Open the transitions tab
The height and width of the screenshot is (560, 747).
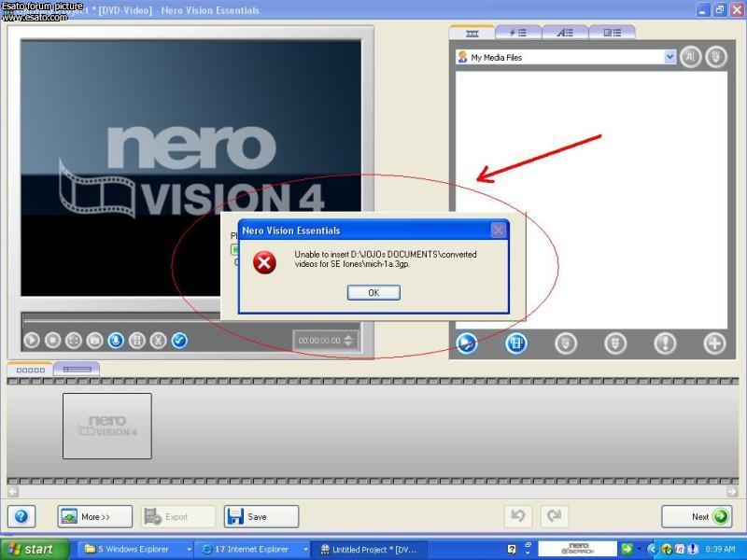(612, 33)
